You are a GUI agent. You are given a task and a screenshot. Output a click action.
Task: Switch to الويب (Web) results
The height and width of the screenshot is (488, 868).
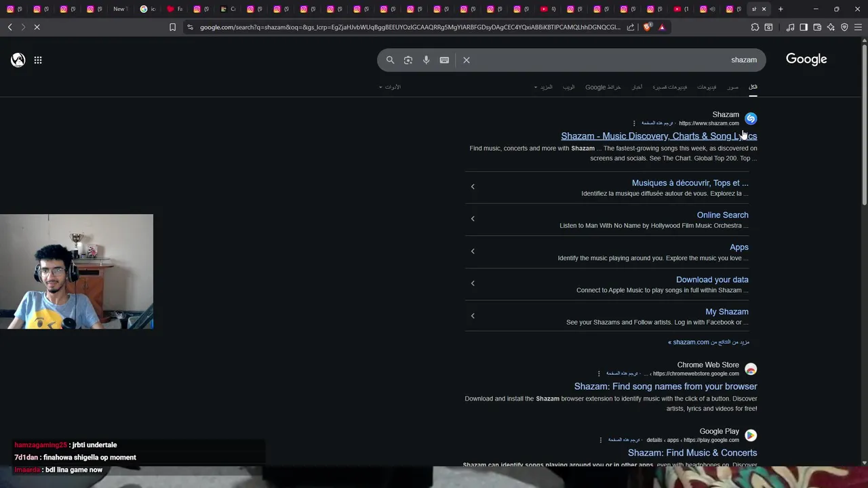pos(568,87)
